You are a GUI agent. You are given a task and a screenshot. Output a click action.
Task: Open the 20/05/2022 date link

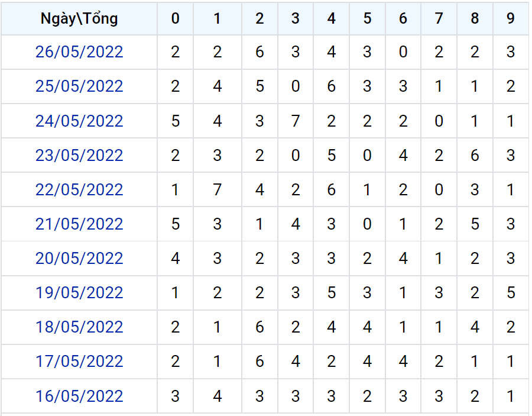coord(79,259)
